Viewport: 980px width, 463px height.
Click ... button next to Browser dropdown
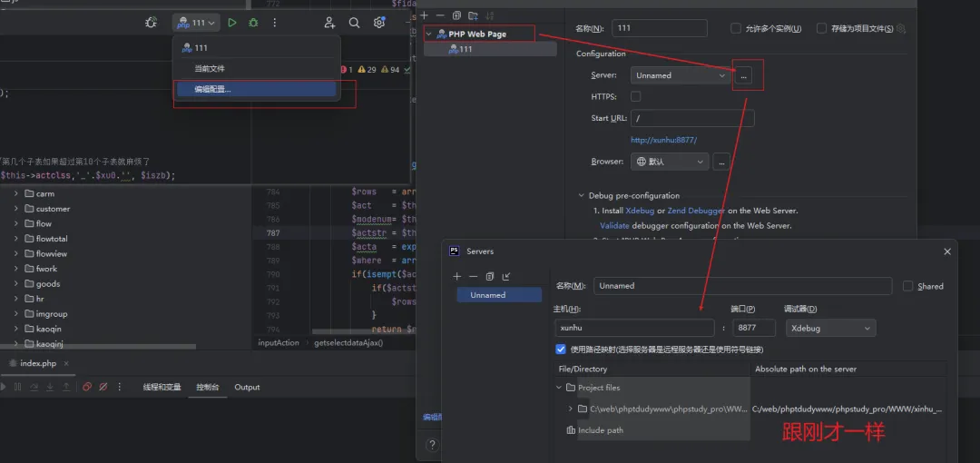(721, 162)
